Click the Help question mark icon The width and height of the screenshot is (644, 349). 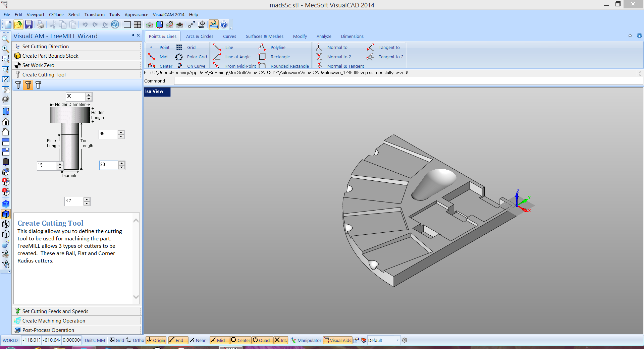[224, 24]
